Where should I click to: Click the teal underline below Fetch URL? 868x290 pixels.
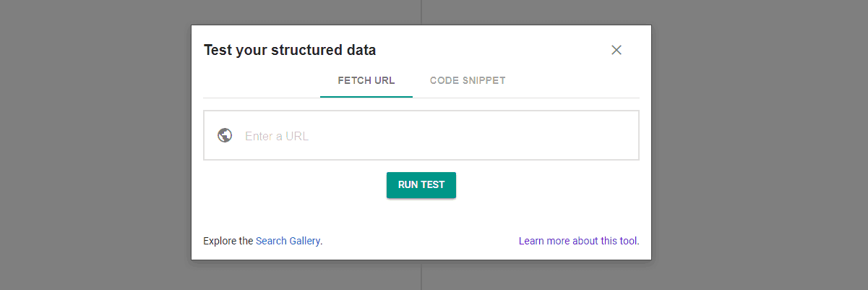366,96
